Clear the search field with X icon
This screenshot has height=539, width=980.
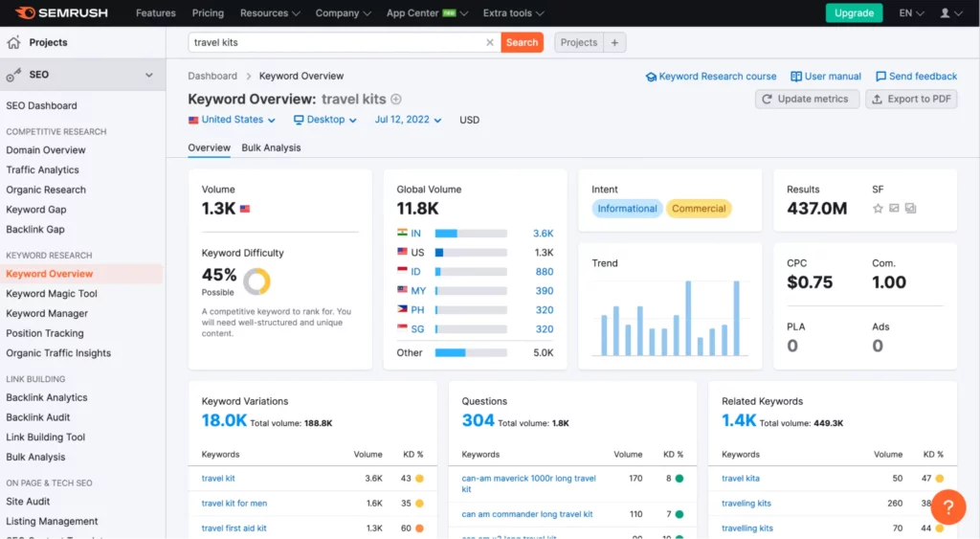489,42
